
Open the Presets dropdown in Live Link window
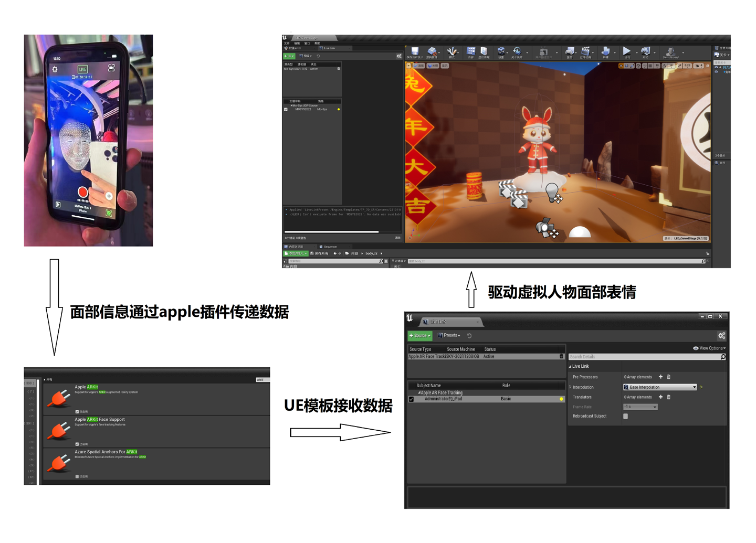pyautogui.click(x=449, y=336)
